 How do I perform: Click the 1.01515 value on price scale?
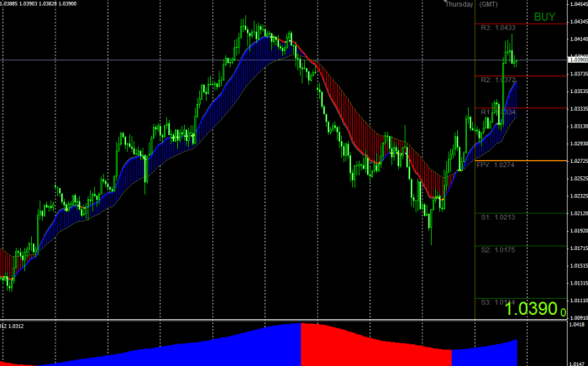coord(579,266)
